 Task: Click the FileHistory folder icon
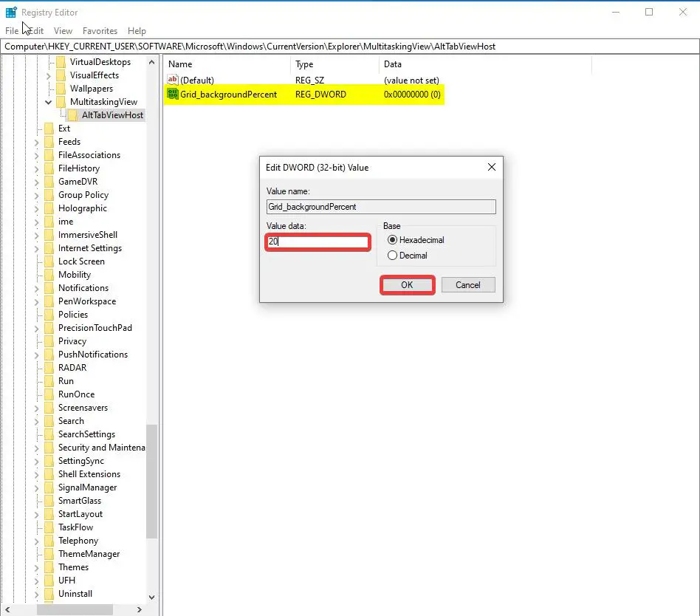(x=49, y=168)
